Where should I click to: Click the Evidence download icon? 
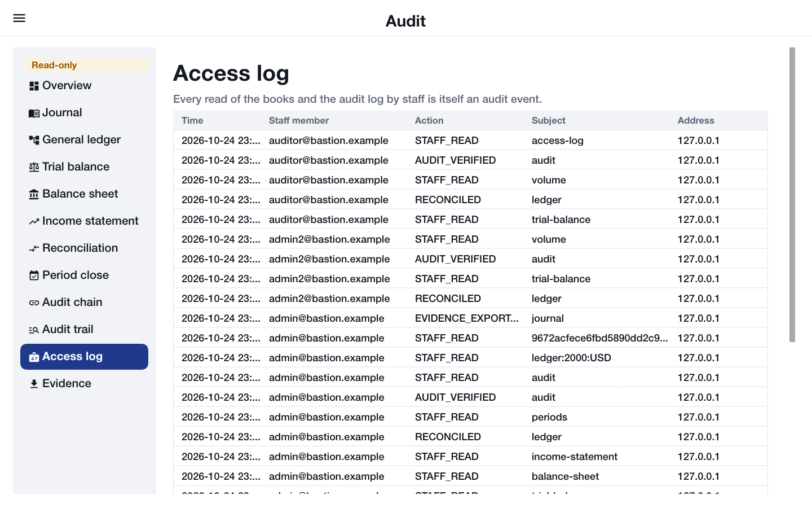(34, 384)
